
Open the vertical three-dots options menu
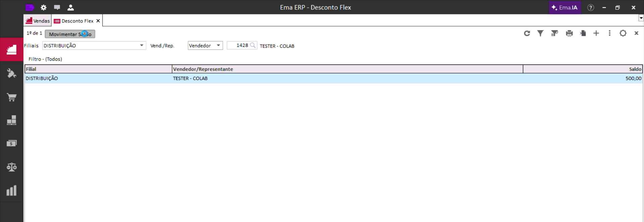pyautogui.click(x=609, y=33)
